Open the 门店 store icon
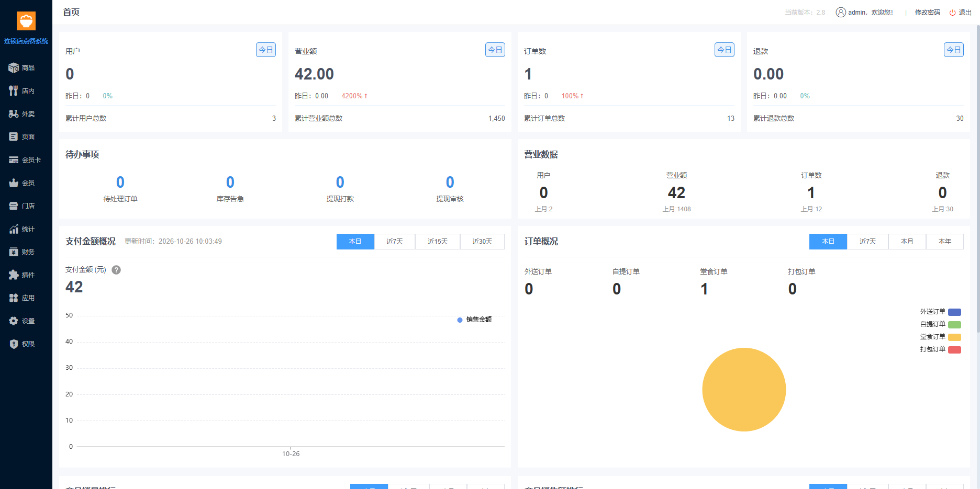This screenshot has height=489, width=980. pyautogui.click(x=14, y=206)
